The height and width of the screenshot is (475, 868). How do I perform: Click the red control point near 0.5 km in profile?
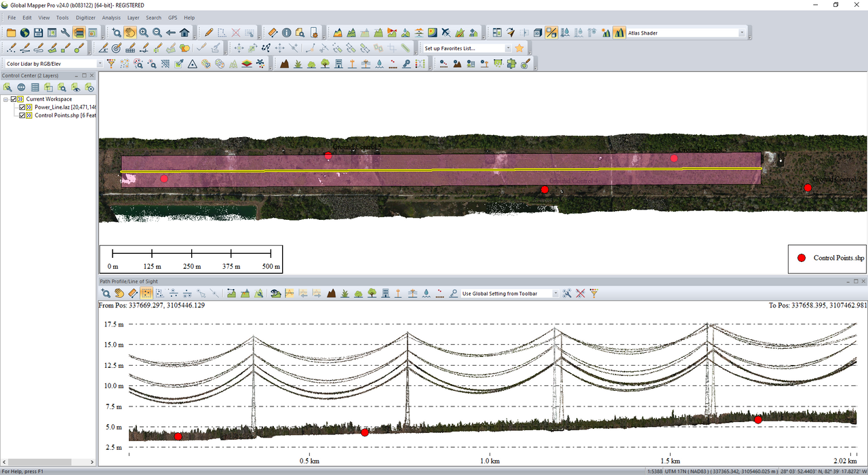tap(365, 432)
